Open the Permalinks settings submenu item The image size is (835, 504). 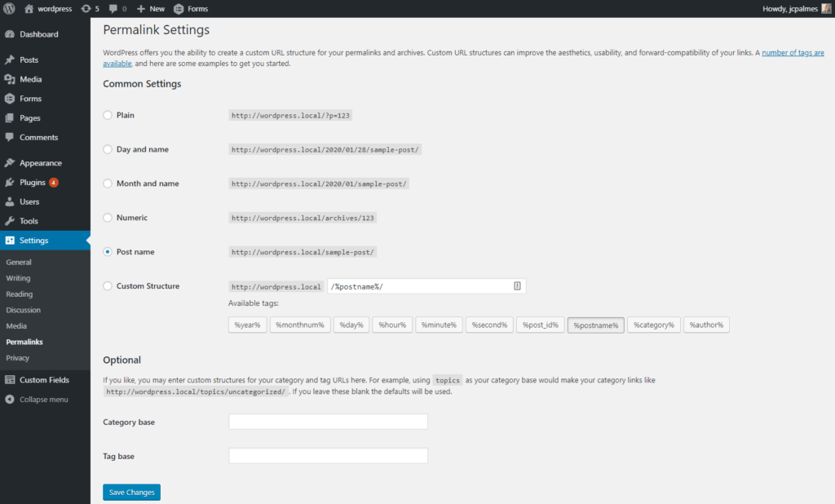tap(24, 342)
